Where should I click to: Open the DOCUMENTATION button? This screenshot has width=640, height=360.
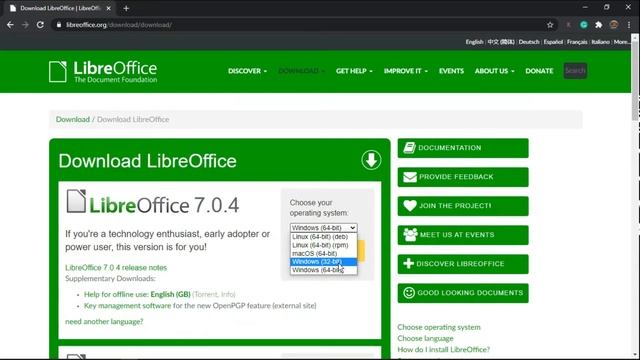click(463, 148)
